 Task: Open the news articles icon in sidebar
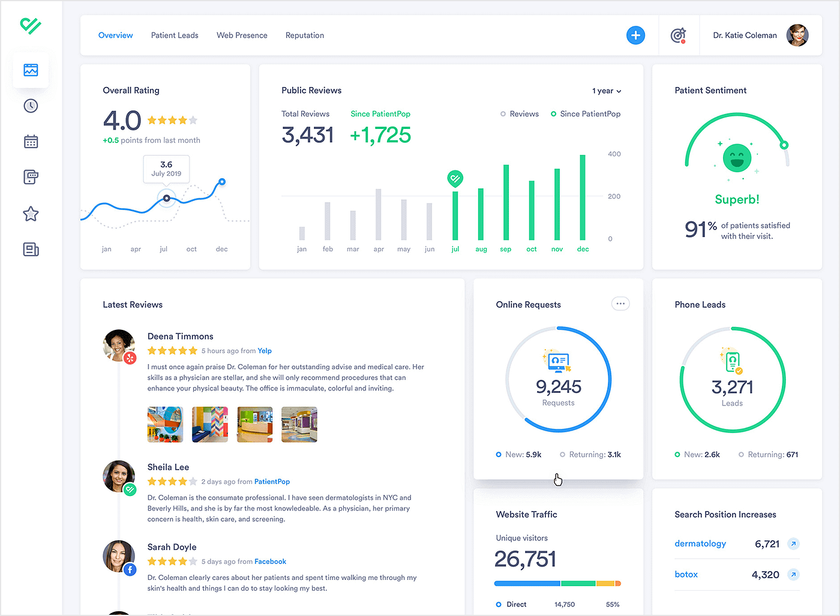click(x=31, y=250)
